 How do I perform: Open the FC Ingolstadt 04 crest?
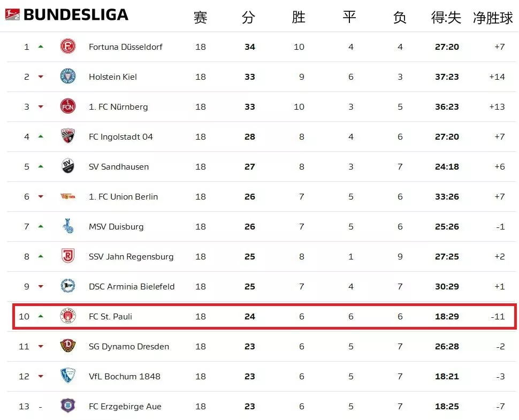(x=68, y=136)
